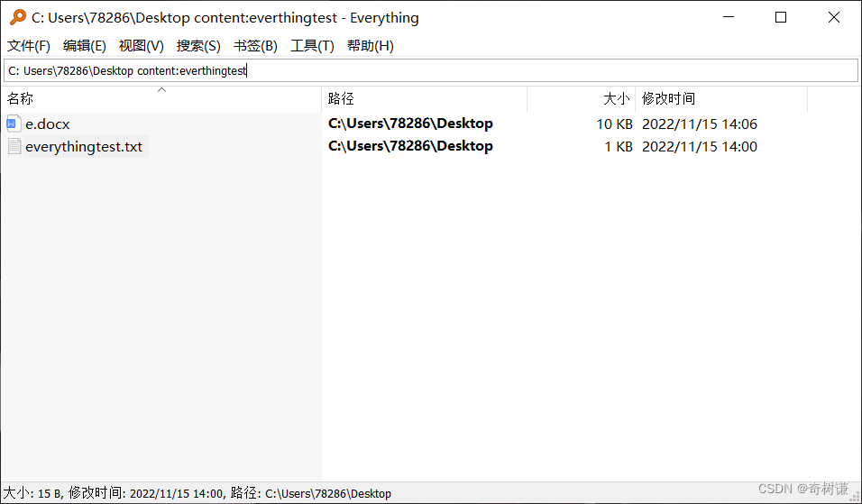Open the 视图(V) menu
Image resolution: width=862 pixels, height=504 pixels.
click(142, 46)
